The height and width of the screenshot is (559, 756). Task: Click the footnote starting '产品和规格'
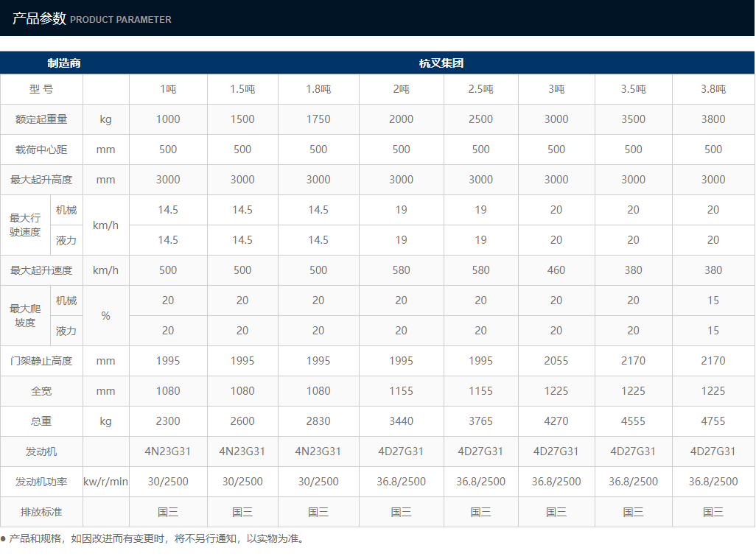click(157, 539)
